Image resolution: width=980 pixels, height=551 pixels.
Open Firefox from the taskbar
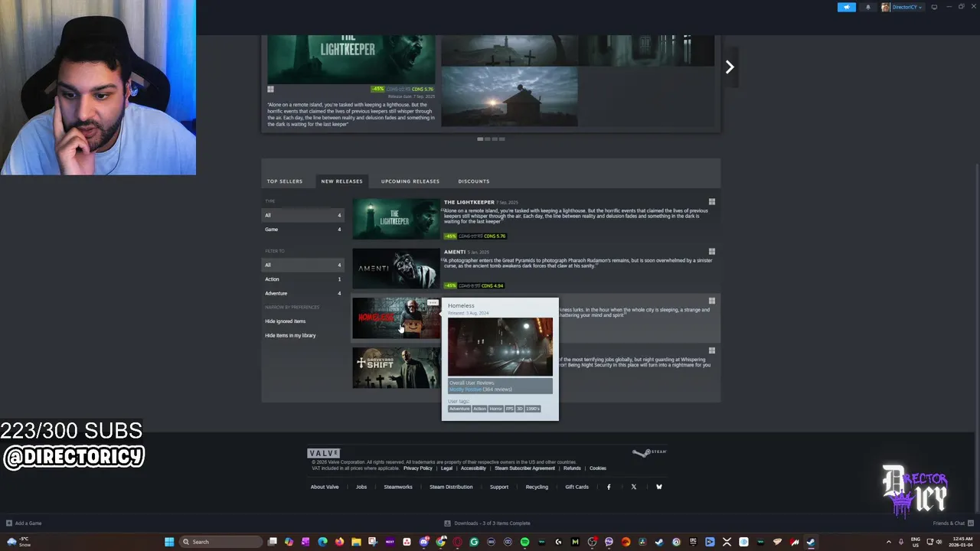(339, 542)
